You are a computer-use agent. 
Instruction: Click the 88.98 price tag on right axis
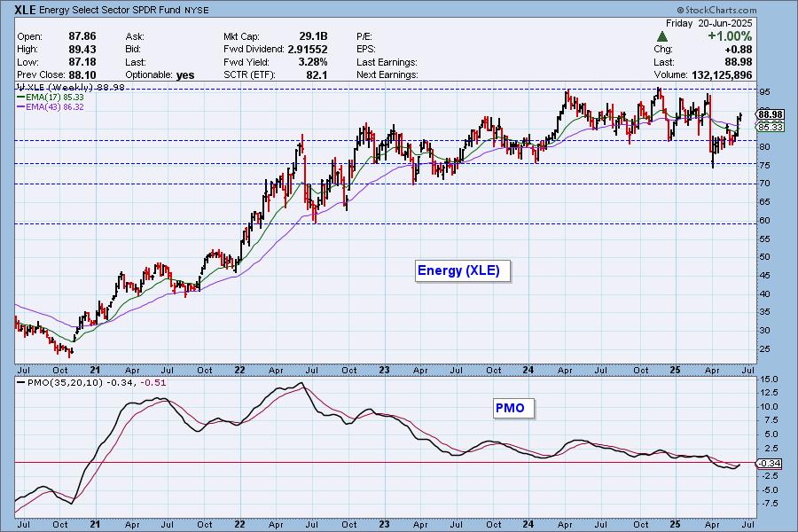pyautogui.click(x=770, y=114)
